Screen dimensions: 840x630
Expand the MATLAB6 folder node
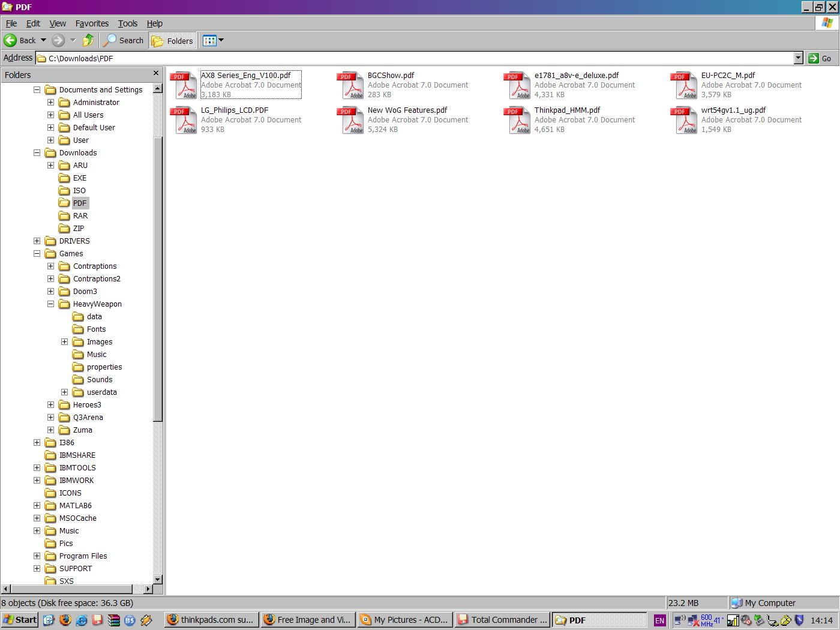37,505
